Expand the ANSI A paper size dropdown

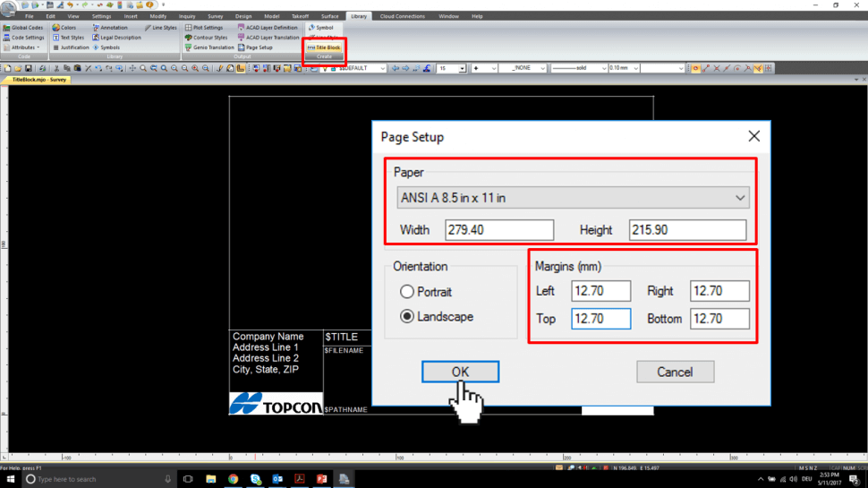(573, 198)
